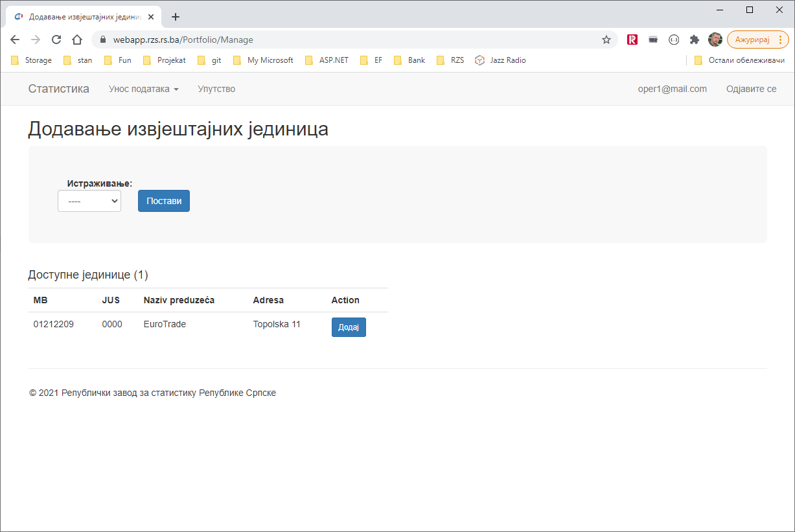Add EuroTrade using the Додај button
Screen dimensions: 795x532
(349, 327)
